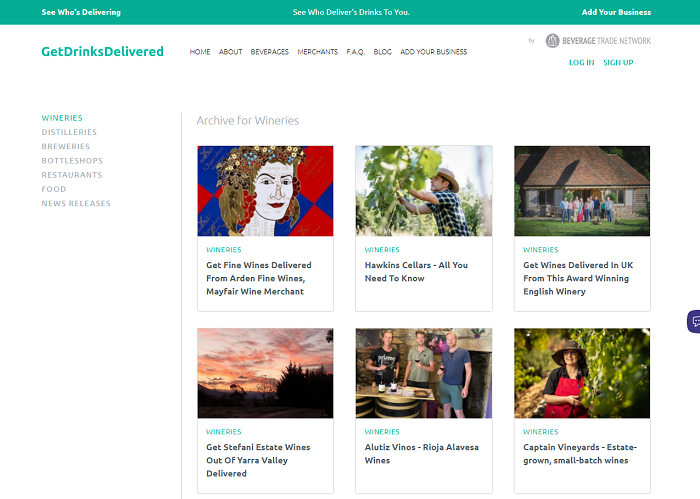
Task: Open Get Fine Wines Delivered From Arden article
Action: [x=259, y=278]
